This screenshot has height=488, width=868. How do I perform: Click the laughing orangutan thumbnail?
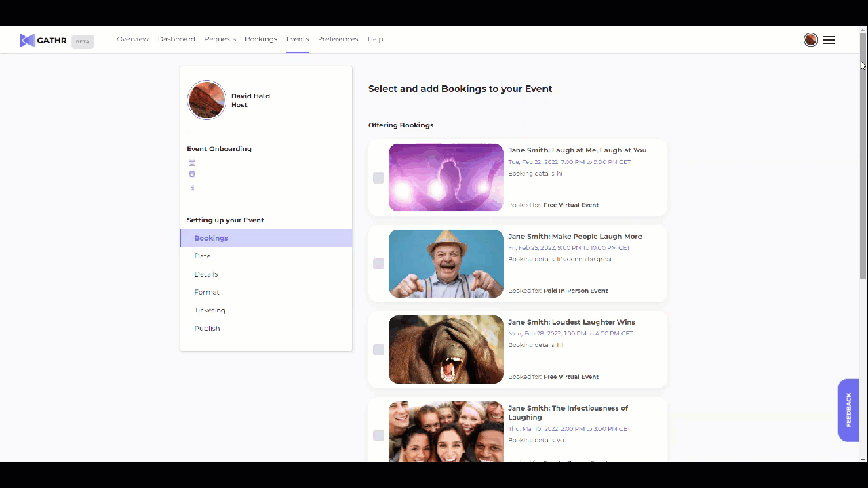click(x=446, y=350)
